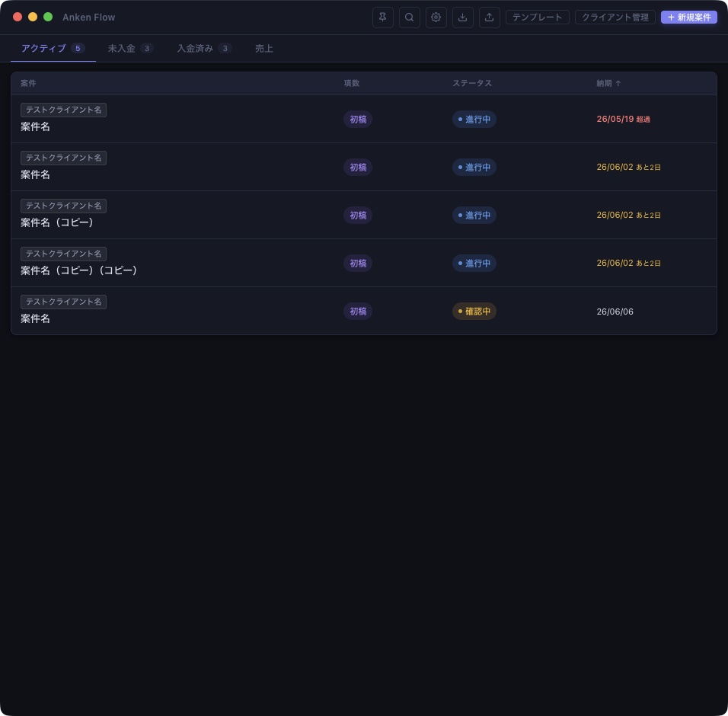Open 進行中 status in 案件名（コピー） row
728x716 pixels.
pyautogui.click(x=474, y=216)
